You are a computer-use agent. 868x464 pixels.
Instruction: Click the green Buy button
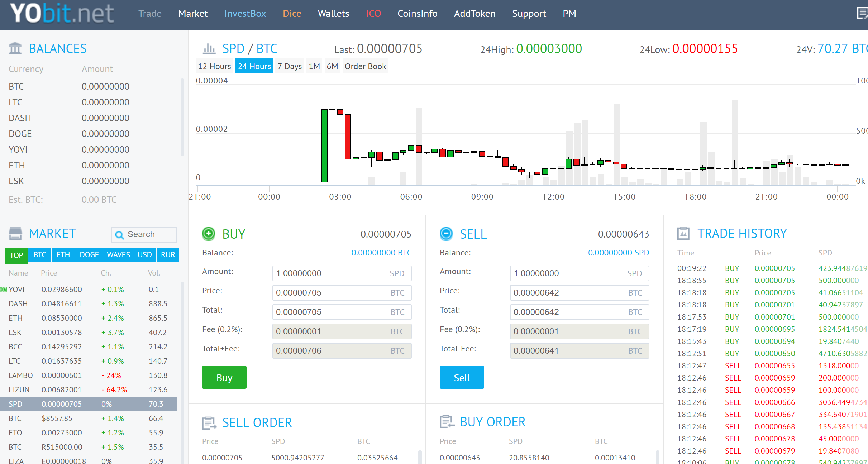point(224,377)
